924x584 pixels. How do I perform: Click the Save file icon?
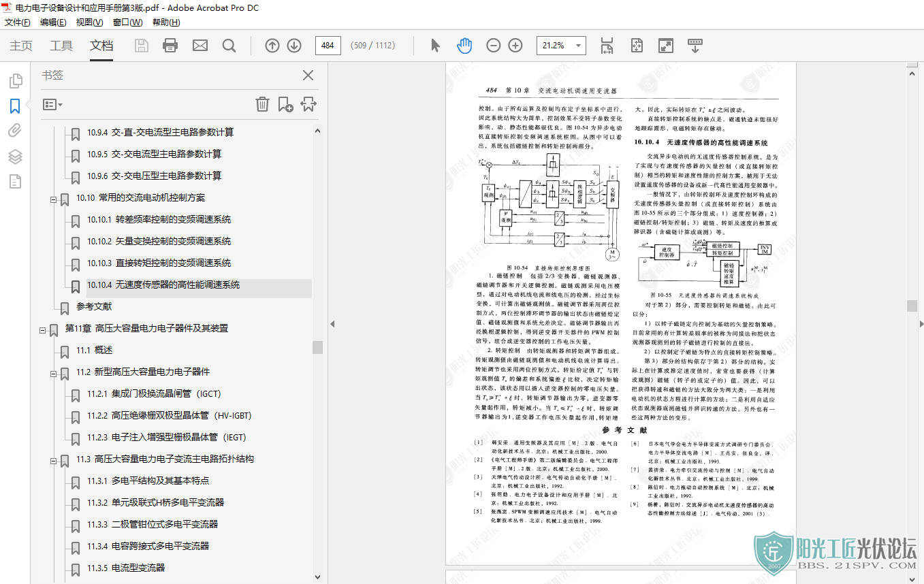[x=142, y=46]
